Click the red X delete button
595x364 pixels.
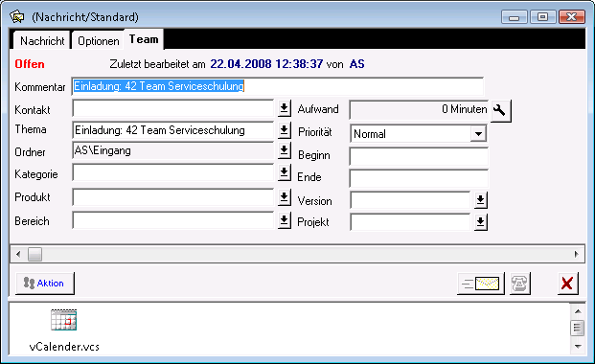coord(567,284)
